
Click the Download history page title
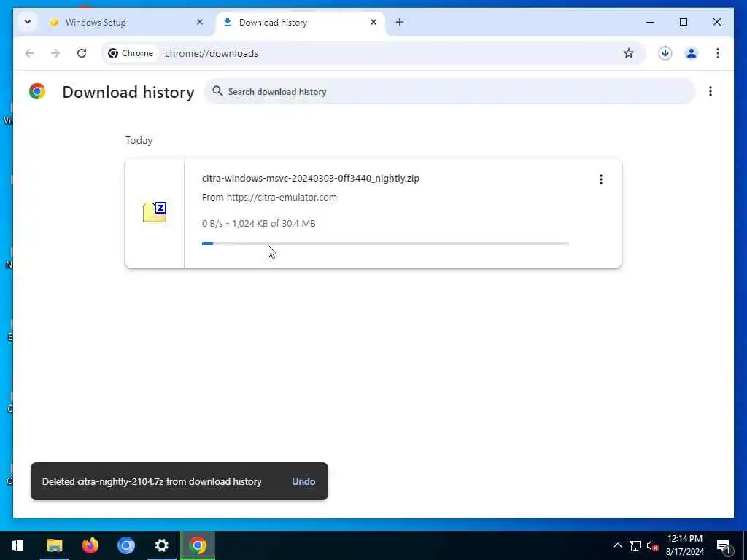click(x=128, y=92)
